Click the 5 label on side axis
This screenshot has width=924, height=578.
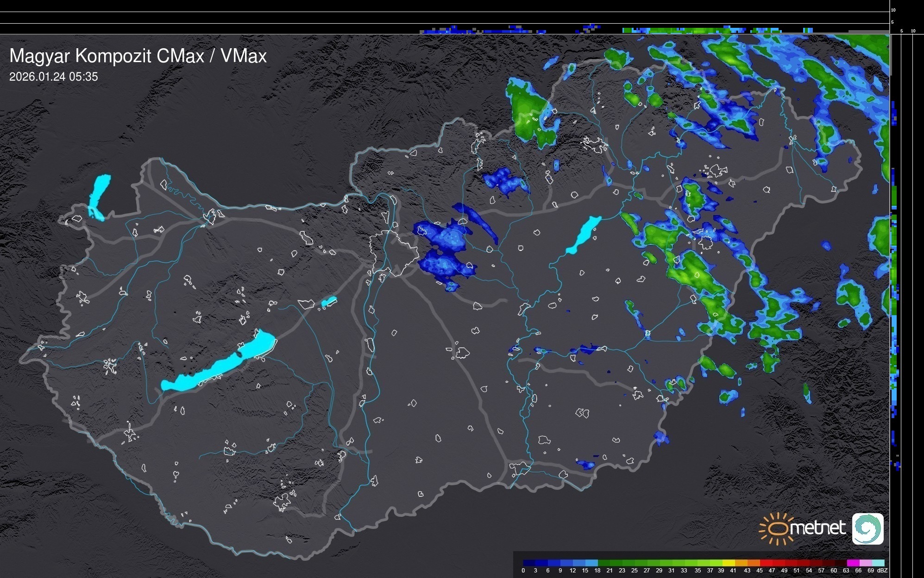pos(901,31)
